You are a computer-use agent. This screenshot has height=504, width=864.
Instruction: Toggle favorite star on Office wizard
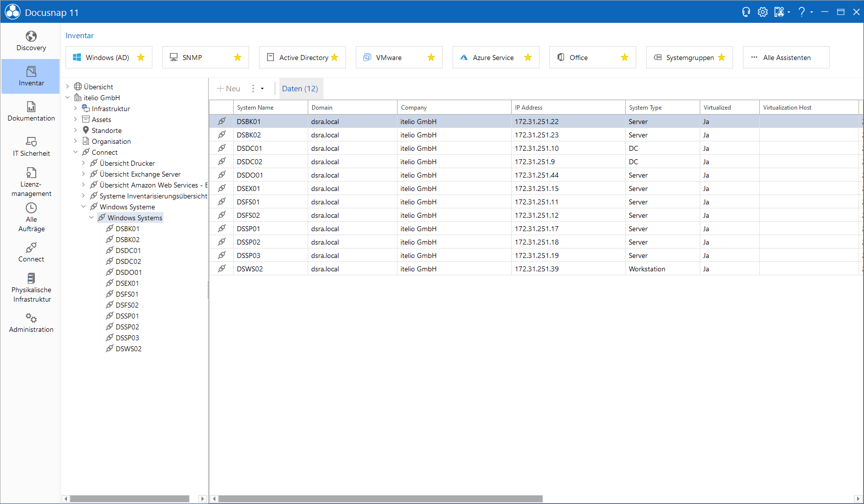click(625, 58)
